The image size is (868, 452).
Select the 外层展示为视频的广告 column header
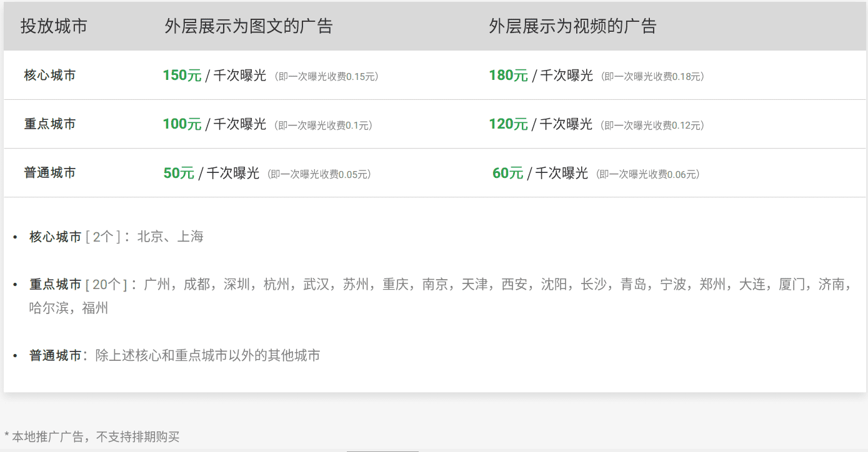tap(572, 26)
